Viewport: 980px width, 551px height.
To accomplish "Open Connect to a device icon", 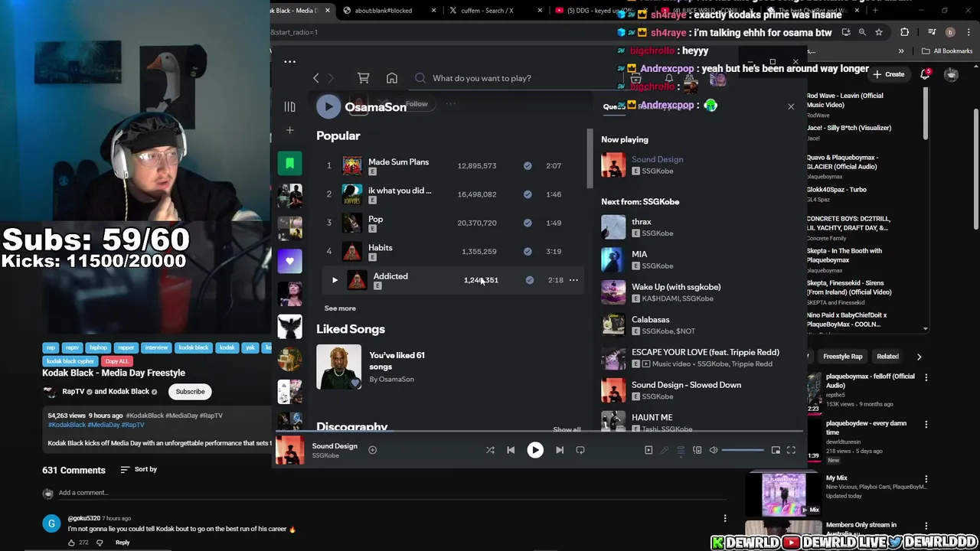I will [x=697, y=450].
